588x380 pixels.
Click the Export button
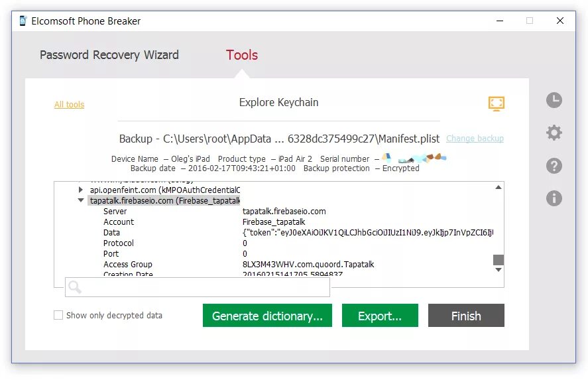[380, 316]
